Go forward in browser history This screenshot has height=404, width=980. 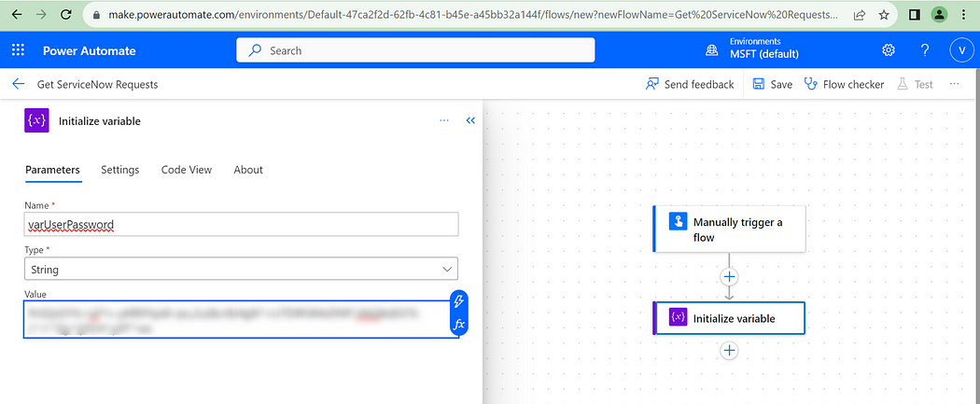coord(41,14)
